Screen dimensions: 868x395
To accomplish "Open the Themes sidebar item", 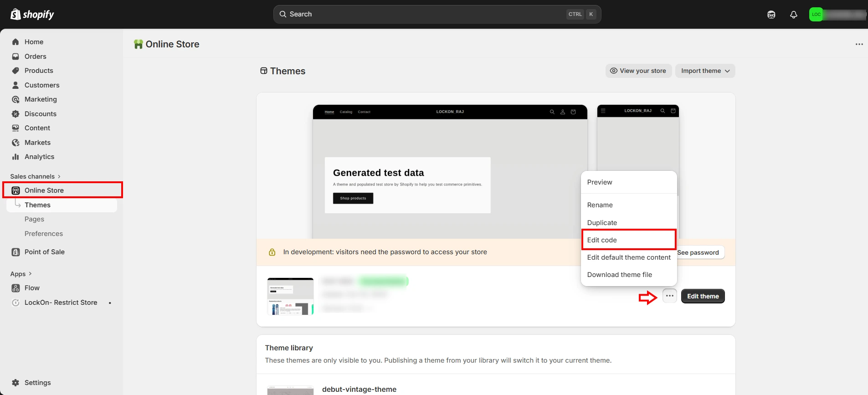I will click(x=62, y=205).
